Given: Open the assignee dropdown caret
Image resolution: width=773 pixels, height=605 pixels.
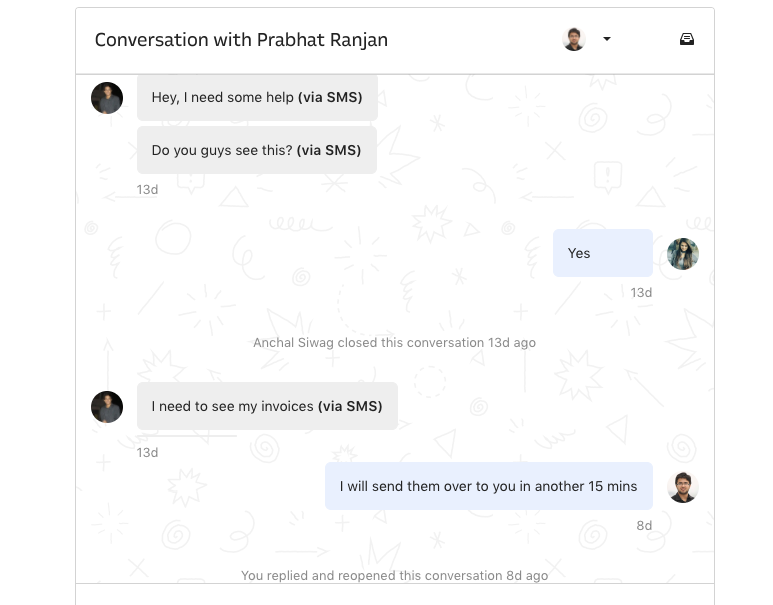Looking at the screenshot, I should coord(607,40).
